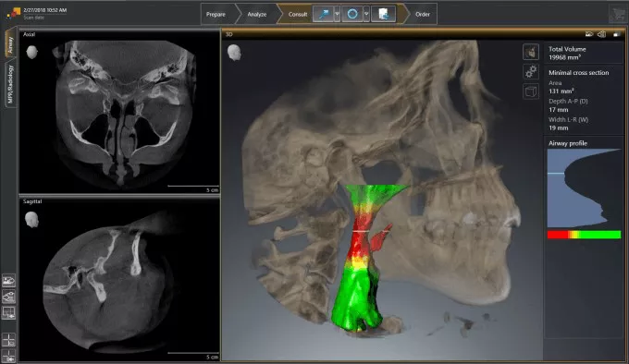Go to the Analyze workflow step

(x=257, y=14)
